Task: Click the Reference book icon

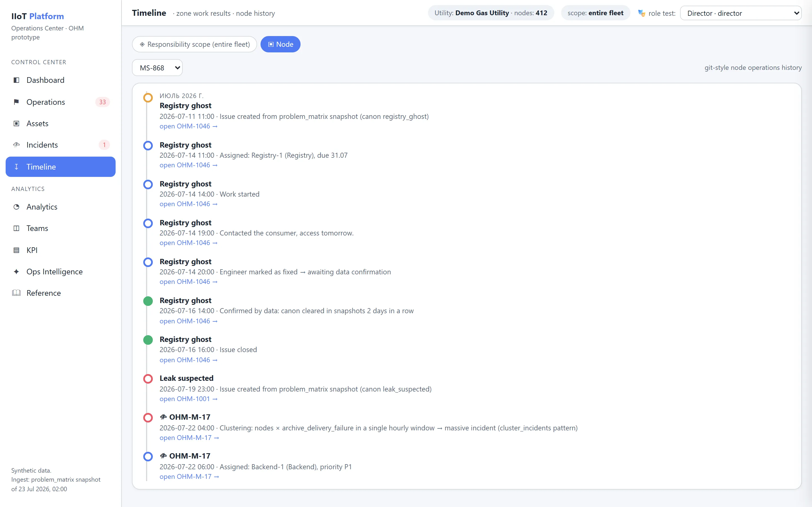Action: [16, 293]
